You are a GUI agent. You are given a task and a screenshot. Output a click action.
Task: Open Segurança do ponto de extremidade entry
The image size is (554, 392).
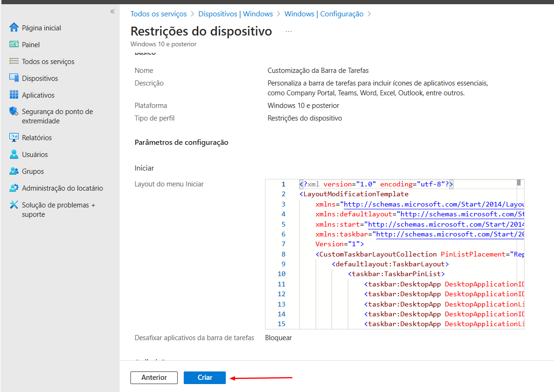tap(57, 116)
